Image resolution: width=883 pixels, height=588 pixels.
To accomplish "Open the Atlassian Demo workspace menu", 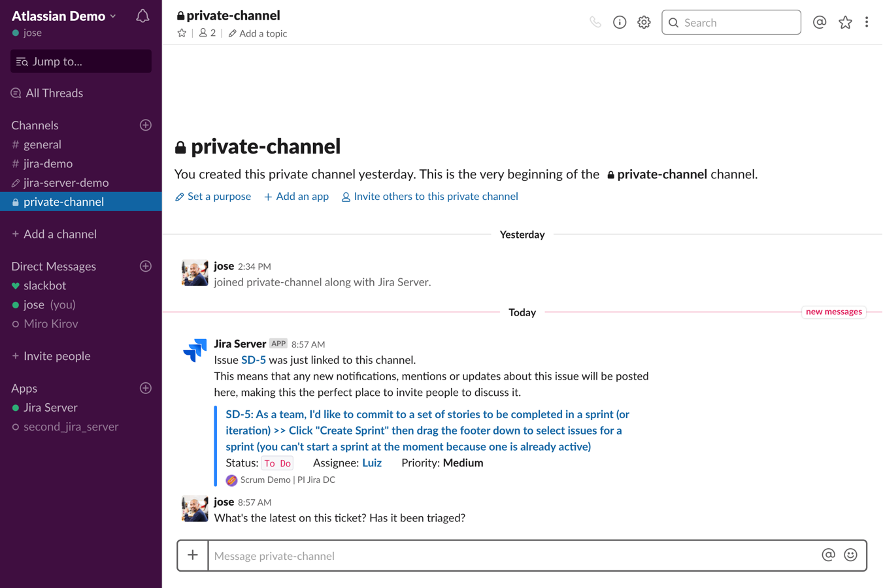I will [64, 16].
